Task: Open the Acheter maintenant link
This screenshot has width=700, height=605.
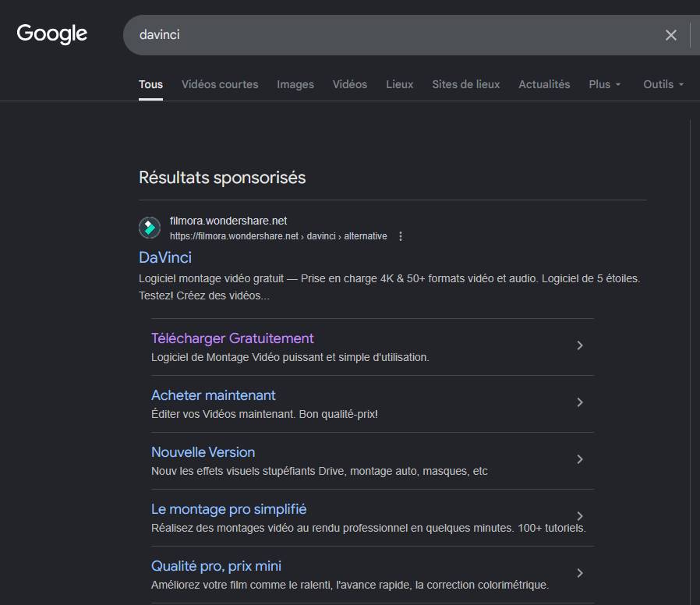Action: coord(213,395)
